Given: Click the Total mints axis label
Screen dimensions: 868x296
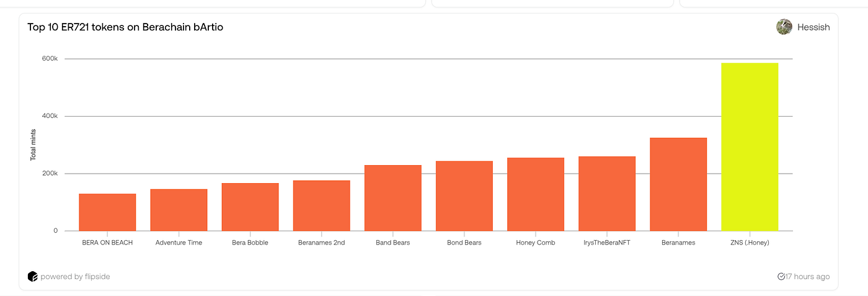Looking at the screenshot, I should click(33, 145).
